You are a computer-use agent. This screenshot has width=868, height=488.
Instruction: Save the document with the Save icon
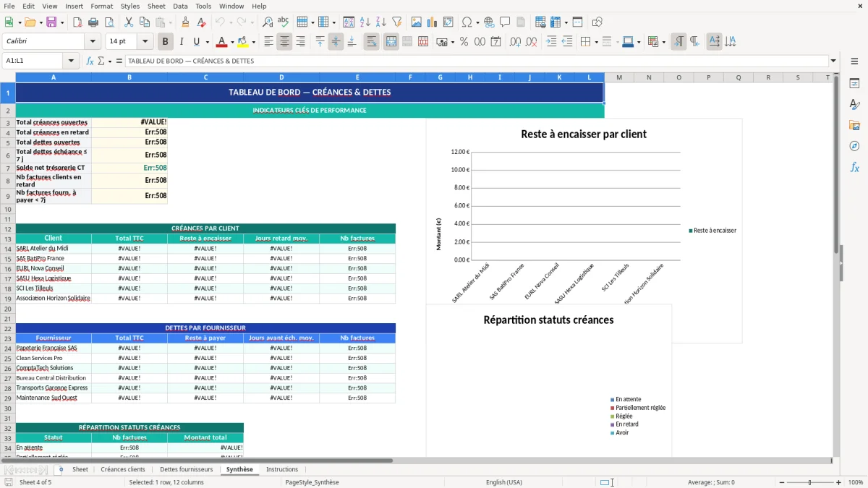[x=51, y=22]
